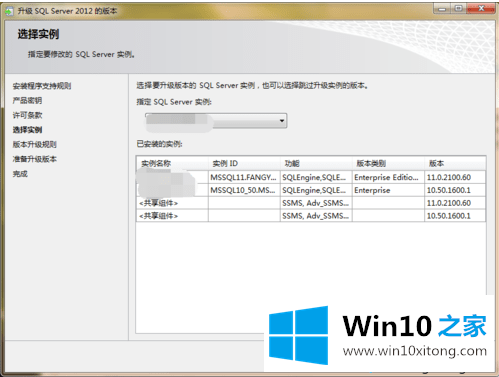Click the Enterprise edition cell of MSSQL10_50

(388, 190)
